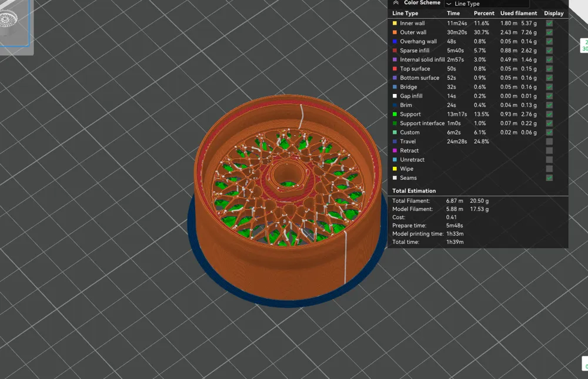Click the orange Outer wall color swatch
The image size is (588, 379).
(x=395, y=32)
